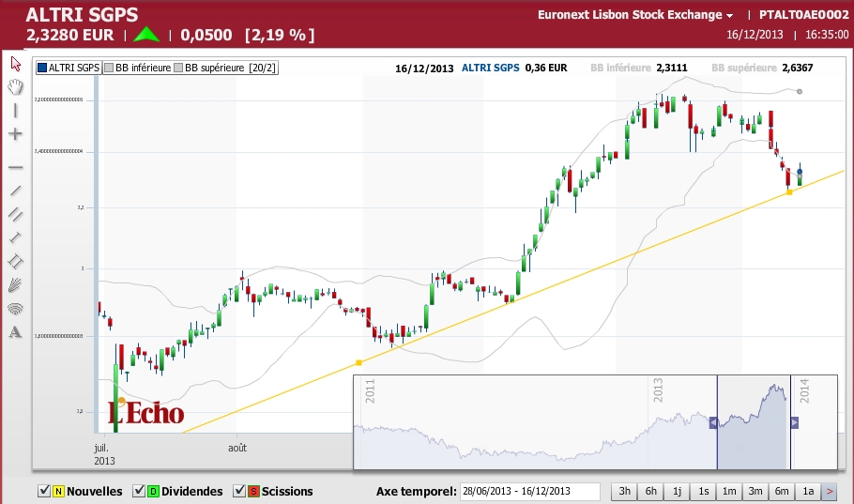The width and height of the screenshot is (854, 504).
Task: Select the arrow pointer tool
Action: point(15,63)
